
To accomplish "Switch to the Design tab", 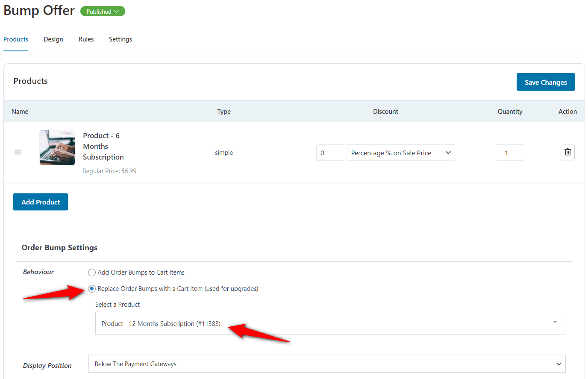I will coord(53,39).
